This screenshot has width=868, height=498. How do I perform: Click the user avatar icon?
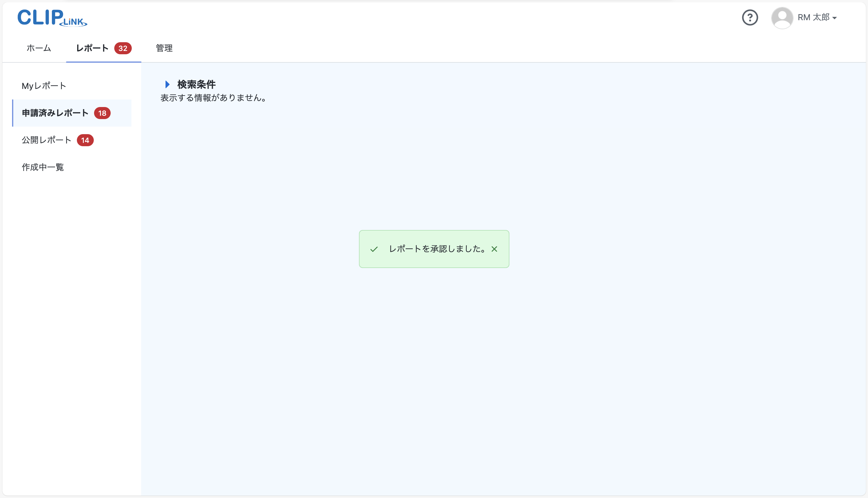click(782, 17)
